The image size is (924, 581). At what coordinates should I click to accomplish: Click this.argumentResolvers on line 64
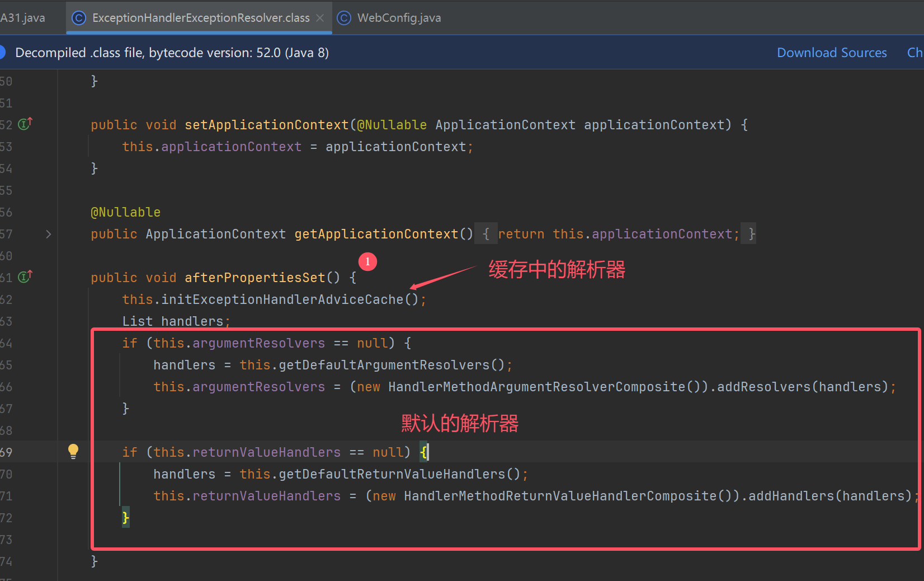pyautogui.click(x=239, y=343)
